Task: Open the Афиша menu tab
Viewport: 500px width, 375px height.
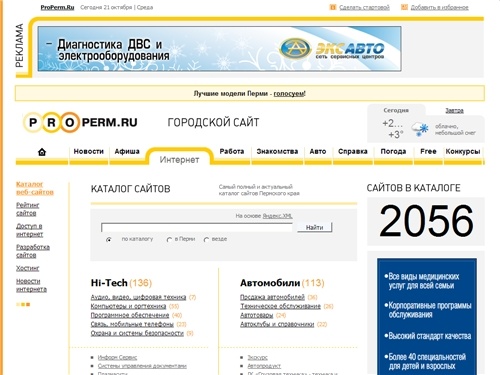Action: point(127,151)
